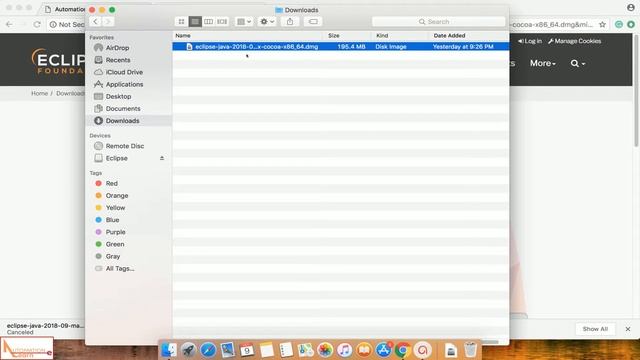The width and height of the screenshot is (640, 360).
Task: Open the More menu on Eclipse site
Action: point(542,63)
